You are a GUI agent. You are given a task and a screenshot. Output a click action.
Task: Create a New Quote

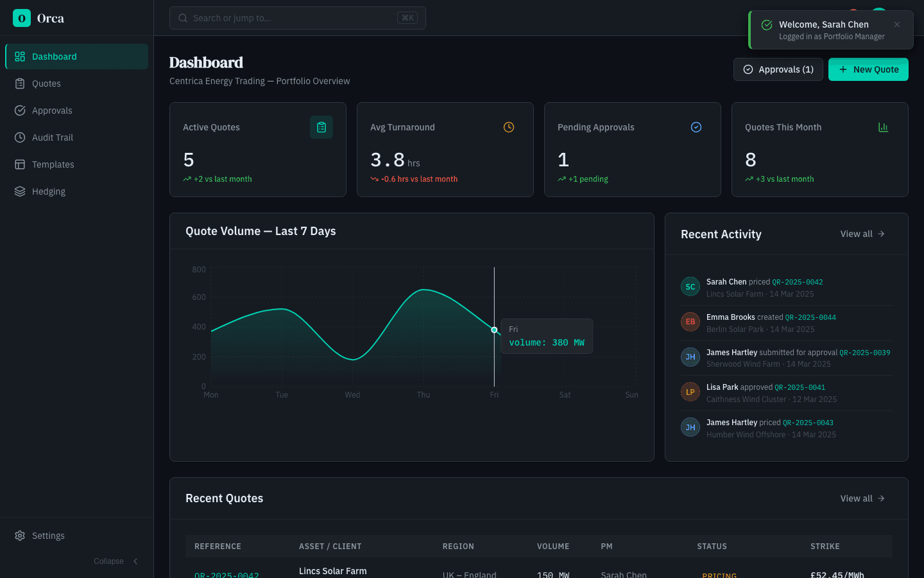click(868, 69)
